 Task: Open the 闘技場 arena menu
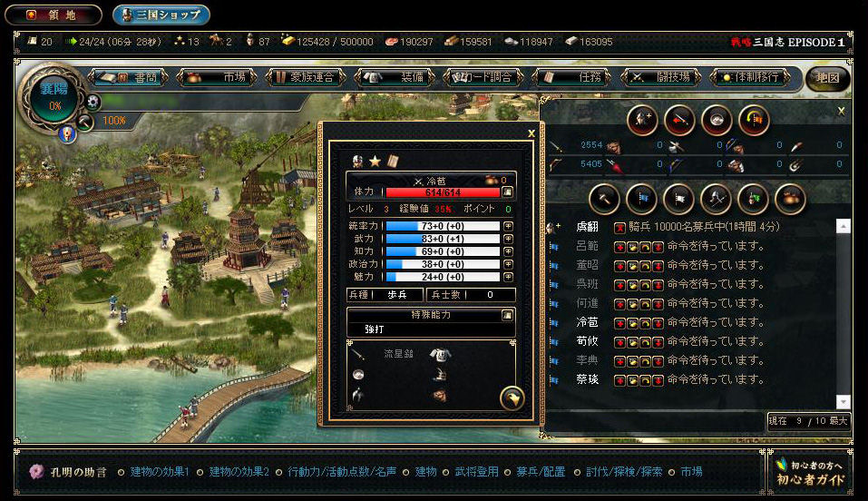[661, 77]
